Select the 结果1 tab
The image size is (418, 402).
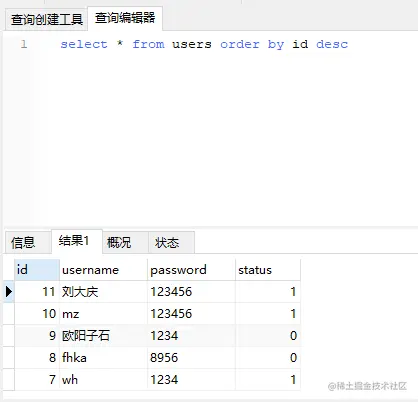[77, 241]
